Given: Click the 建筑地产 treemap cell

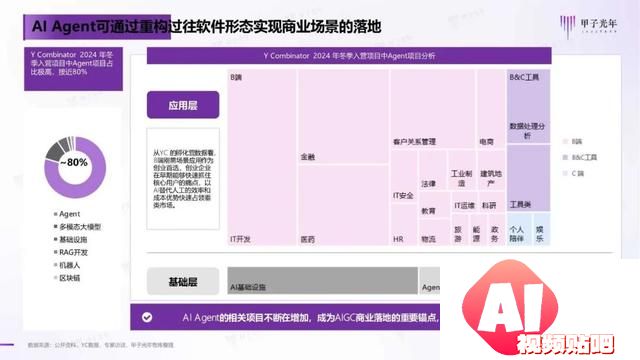Looking at the screenshot, I should pyautogui.click(x=491, y=170).
